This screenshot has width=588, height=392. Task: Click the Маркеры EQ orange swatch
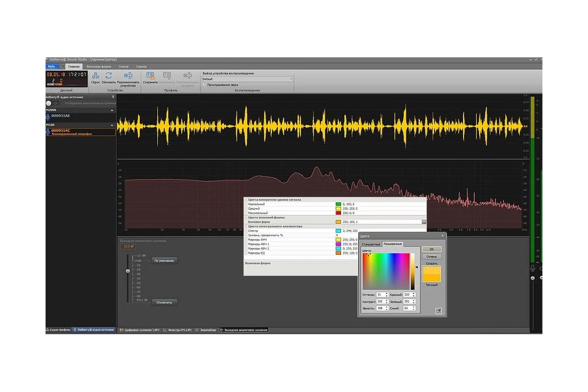point(338,253)
